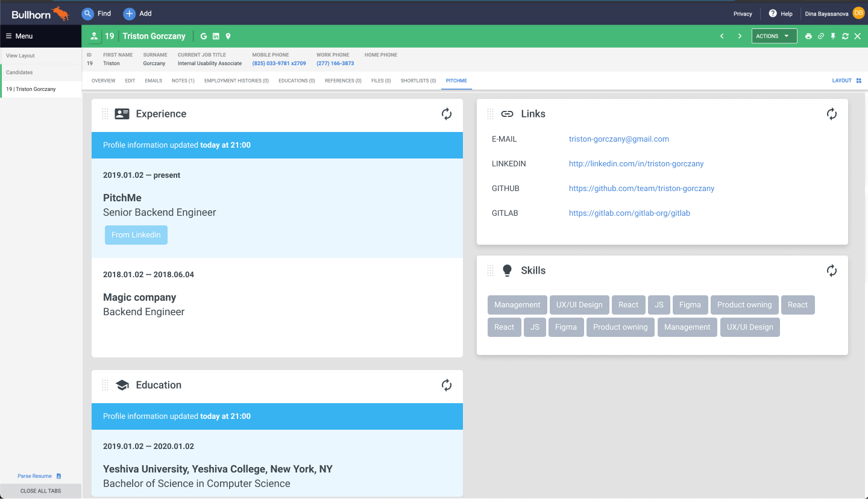Click the Senior Backend Engineer title
The image size is (868, 499).
point(160,212)
